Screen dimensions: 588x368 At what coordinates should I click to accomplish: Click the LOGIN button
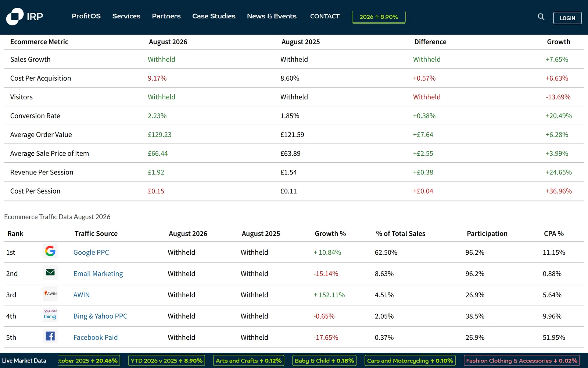coord(567,18)
